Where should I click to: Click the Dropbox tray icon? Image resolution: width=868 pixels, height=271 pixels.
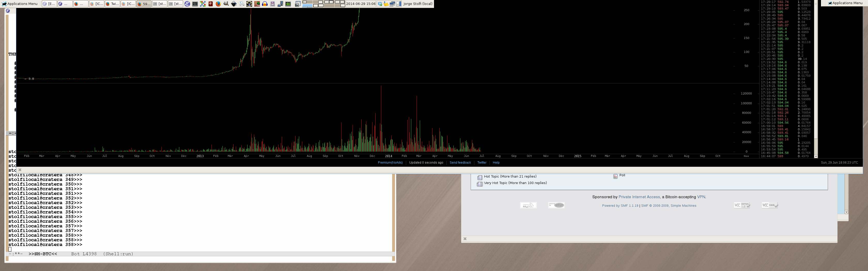(x=380, y=4)
